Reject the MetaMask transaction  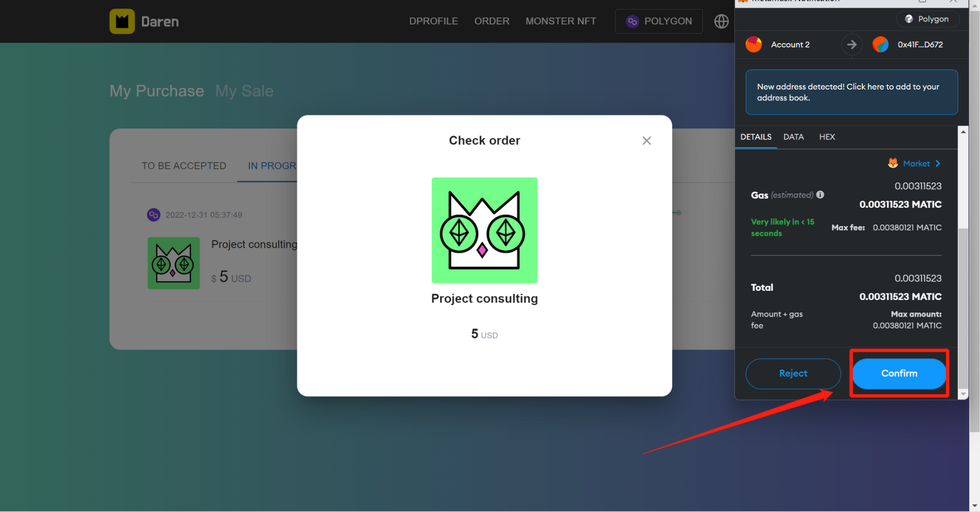pyautogui.click(x=793, y=373)
